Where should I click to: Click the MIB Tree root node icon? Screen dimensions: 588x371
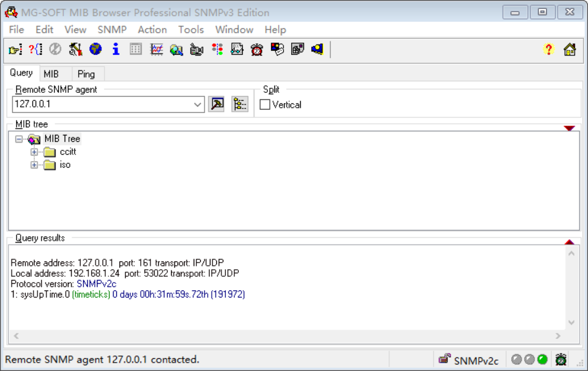click(x=34, y=139)
